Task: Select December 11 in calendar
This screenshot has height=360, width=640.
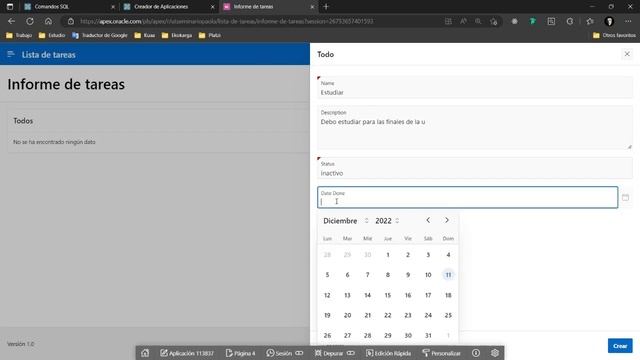Action: click(448, 275)
